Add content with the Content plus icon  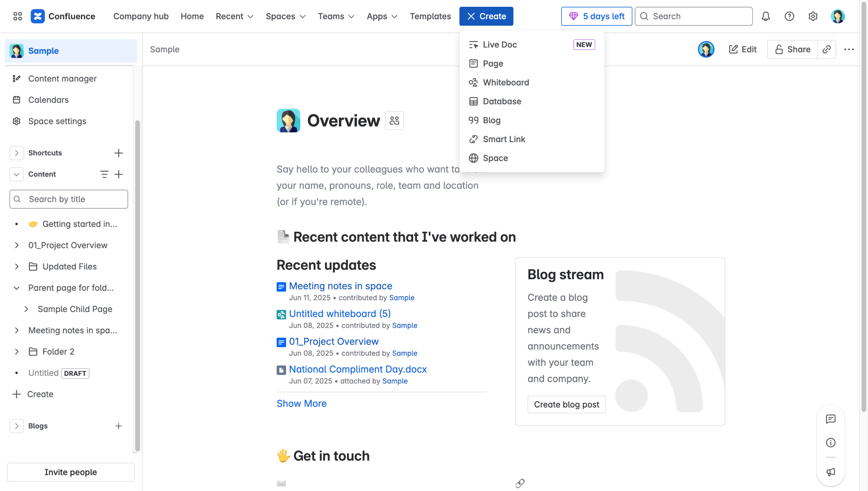(119, 174)
